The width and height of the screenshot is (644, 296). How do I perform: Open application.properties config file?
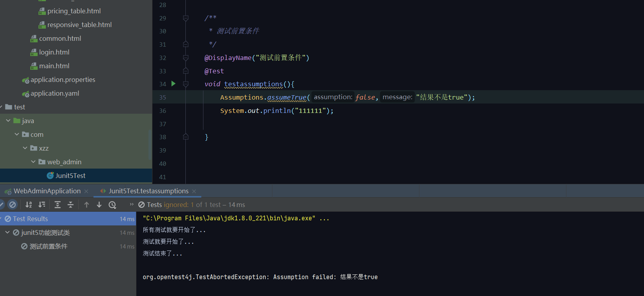point(63,80)
